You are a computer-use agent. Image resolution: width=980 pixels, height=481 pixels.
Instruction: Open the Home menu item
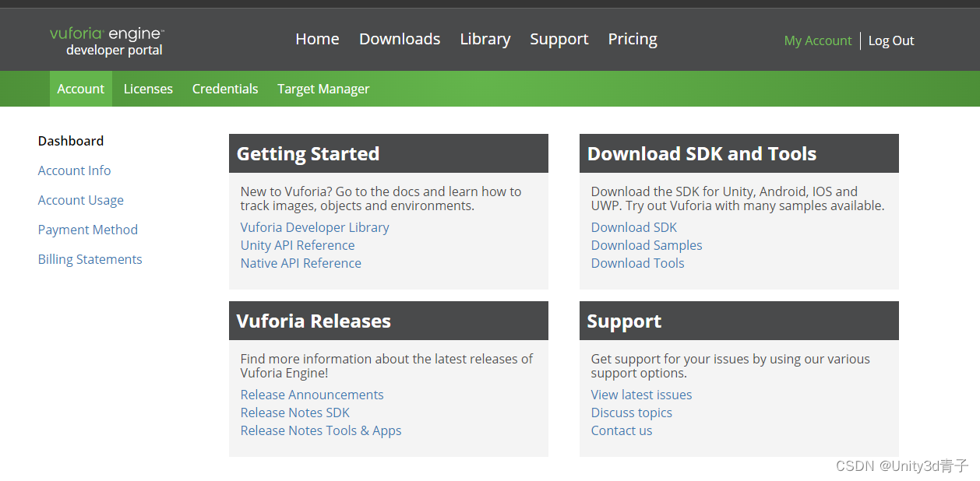pyautogui.click(x=317, y=39)
